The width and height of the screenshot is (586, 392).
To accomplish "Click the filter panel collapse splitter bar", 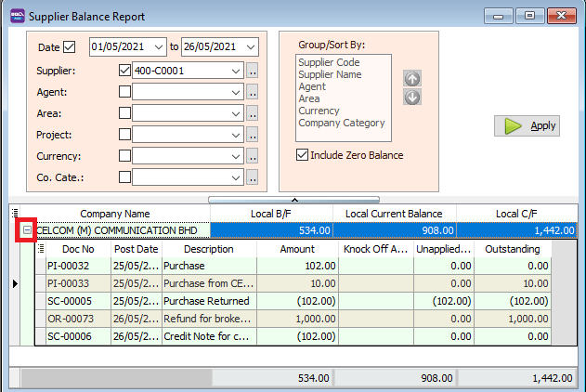I will click(x=293, y=199).
